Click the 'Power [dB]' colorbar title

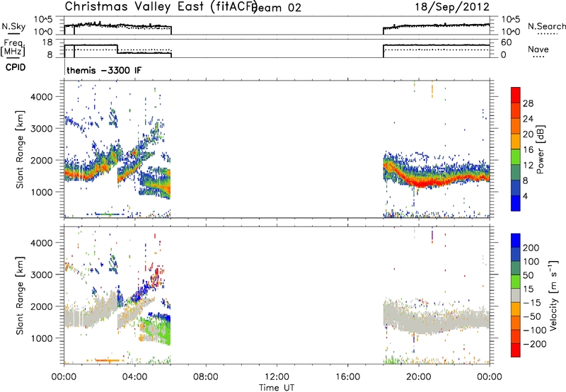pos(540,149)
